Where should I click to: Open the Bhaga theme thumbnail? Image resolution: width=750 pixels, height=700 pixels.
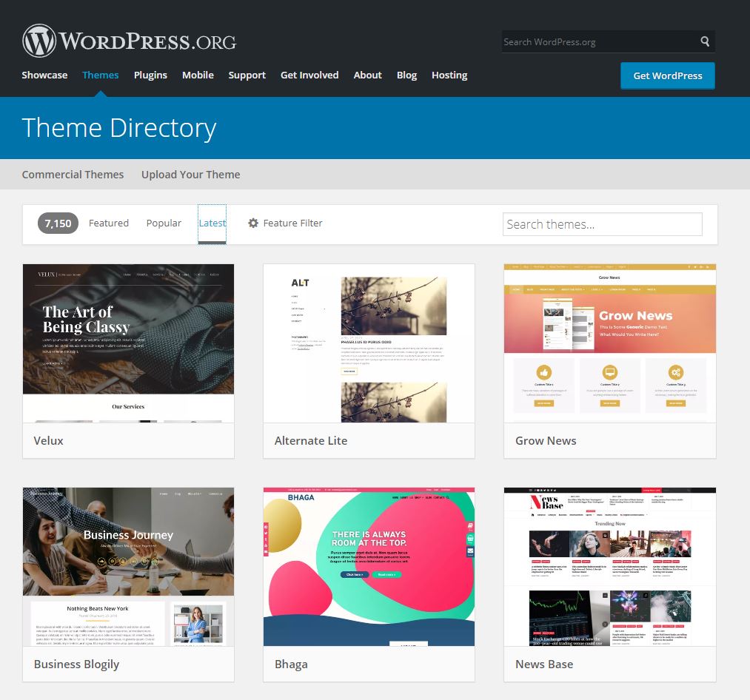369,567
